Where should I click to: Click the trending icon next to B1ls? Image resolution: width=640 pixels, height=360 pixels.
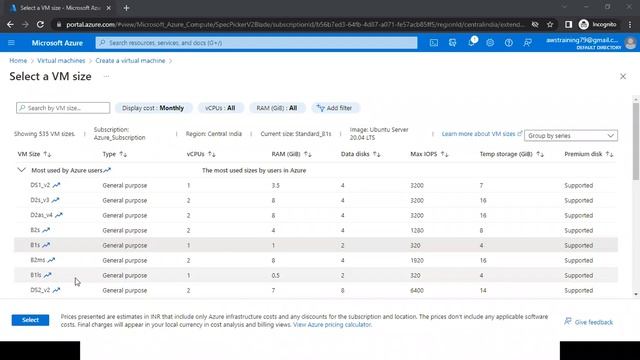47,276
